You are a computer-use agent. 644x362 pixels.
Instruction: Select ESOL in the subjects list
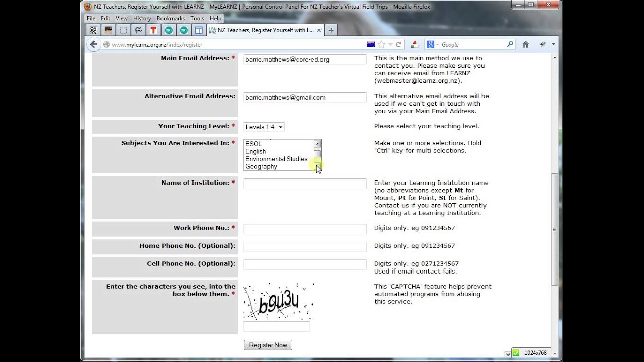pyautogui.click(x=278, y=144)
